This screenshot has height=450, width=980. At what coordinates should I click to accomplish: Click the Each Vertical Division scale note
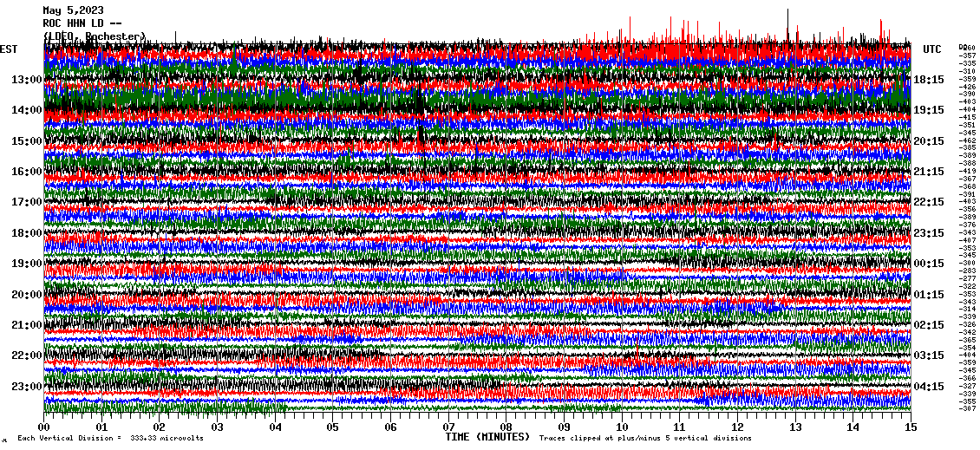(111, 439)
